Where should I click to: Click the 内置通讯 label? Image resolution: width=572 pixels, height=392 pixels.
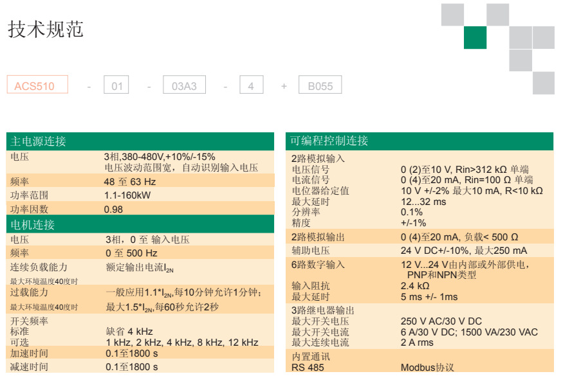point(310,357)
